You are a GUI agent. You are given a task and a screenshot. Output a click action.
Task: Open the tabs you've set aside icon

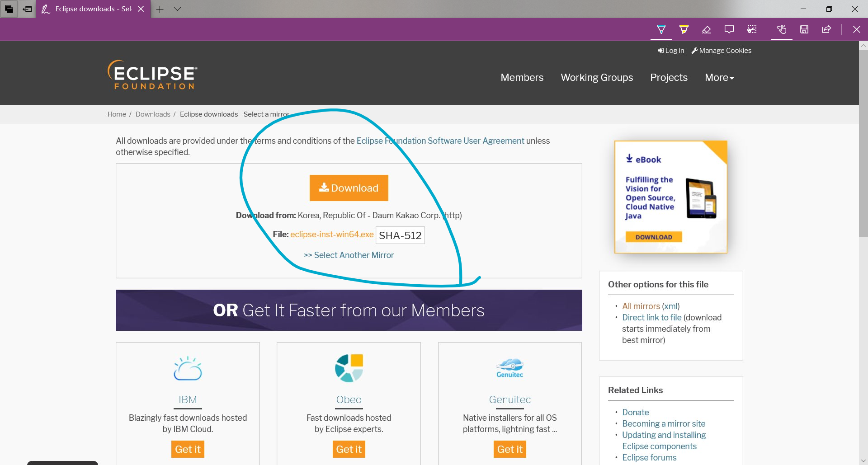(x=9, y=9)
